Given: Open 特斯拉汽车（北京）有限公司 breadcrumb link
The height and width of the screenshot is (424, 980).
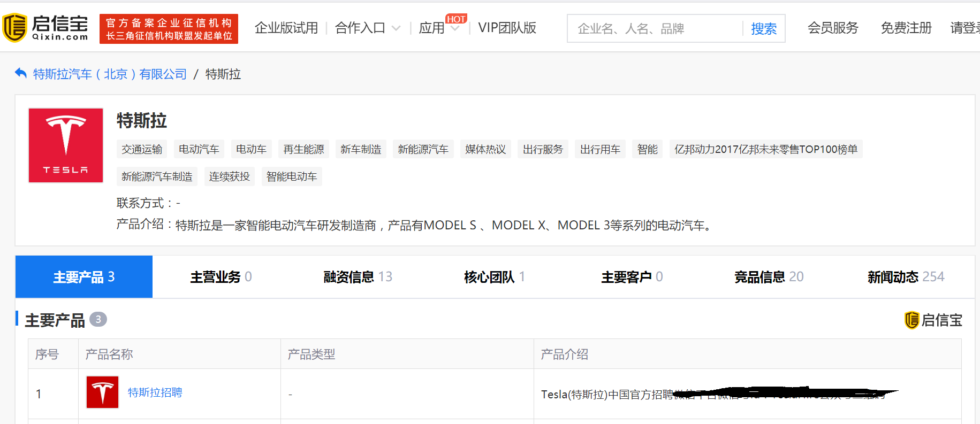Looking at the screenshot, I should tap(110, 74).
